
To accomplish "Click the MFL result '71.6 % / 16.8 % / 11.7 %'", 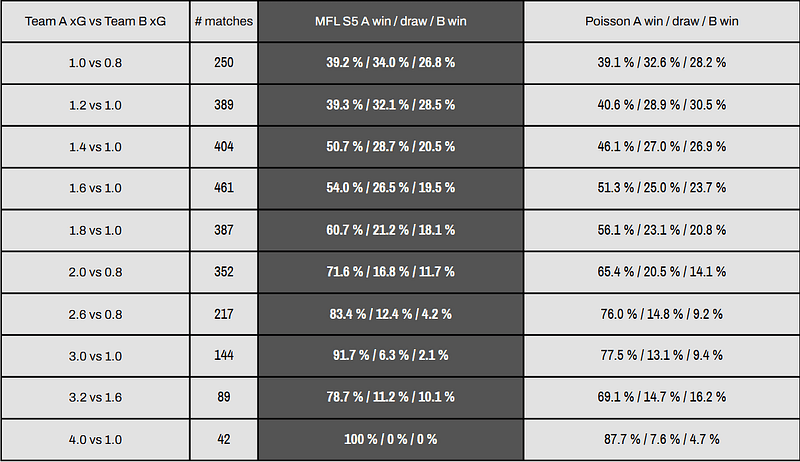I will tap(390, 272).
